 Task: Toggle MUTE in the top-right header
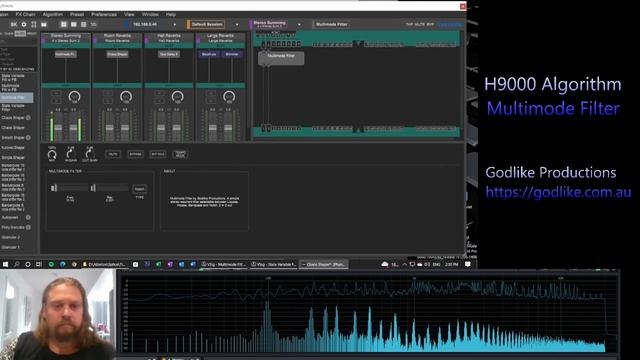(x=420, y=24)
